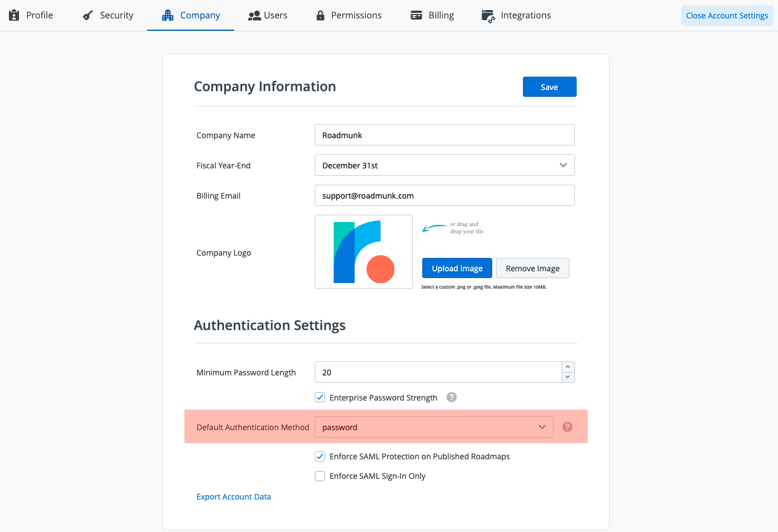Open help icon beside Default Authentication Method
Image resolution: width=778 pixels, height=532 pixels.
567,427
